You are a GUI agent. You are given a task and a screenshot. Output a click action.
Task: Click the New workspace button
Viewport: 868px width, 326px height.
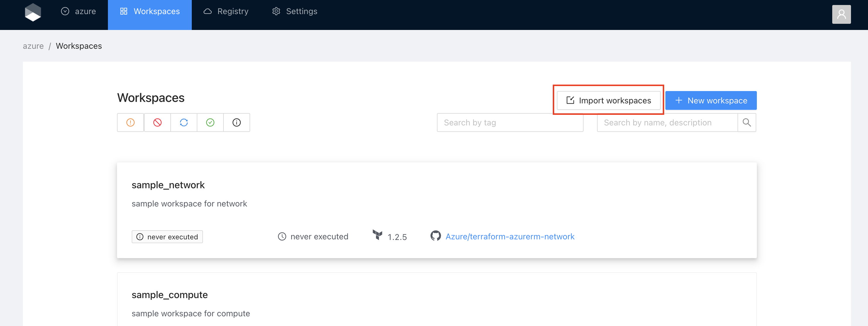point(711,100)
